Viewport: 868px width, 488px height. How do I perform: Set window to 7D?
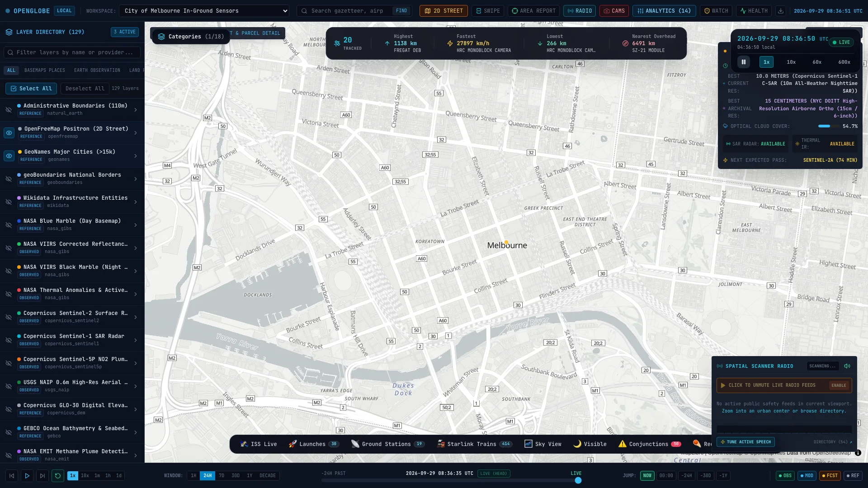(x=222, y=476)
